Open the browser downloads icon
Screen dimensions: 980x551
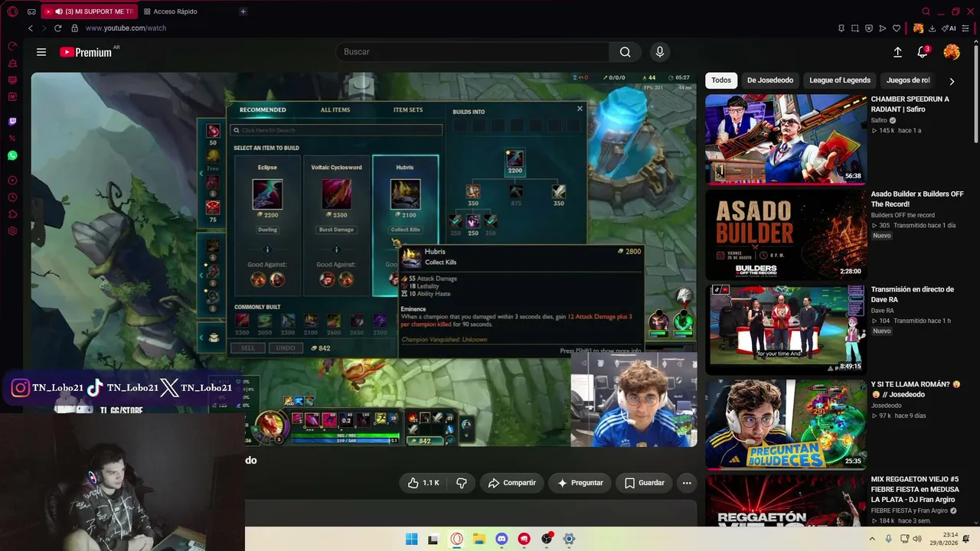pyautogui.click(x=932, y=28)
